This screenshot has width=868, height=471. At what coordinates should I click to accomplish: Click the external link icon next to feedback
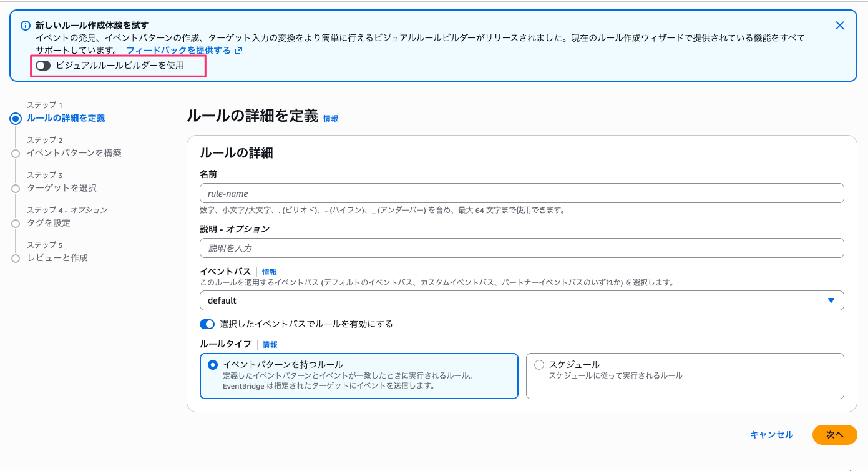click(x=237, y=51)
